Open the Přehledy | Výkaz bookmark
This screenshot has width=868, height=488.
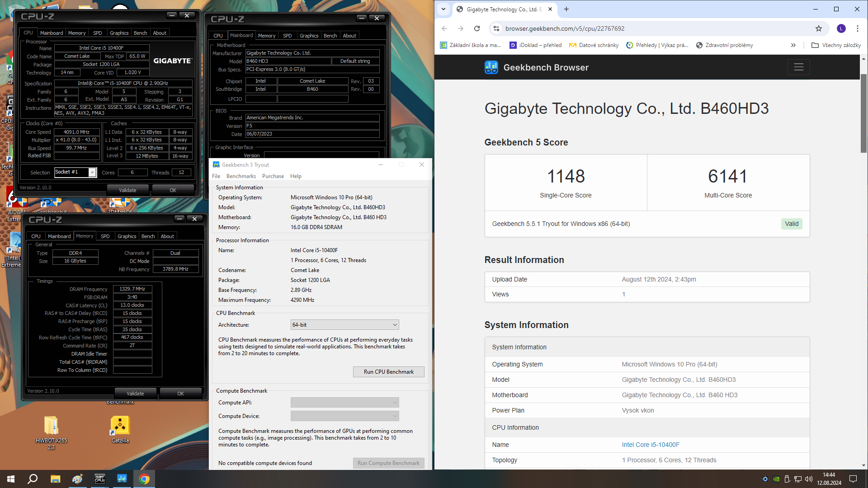tap(657, 45)
